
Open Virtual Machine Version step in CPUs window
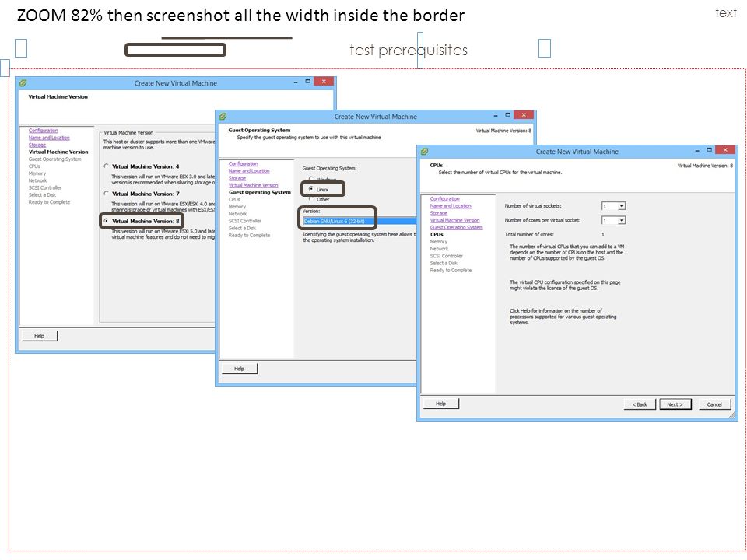tap(454, 220)
